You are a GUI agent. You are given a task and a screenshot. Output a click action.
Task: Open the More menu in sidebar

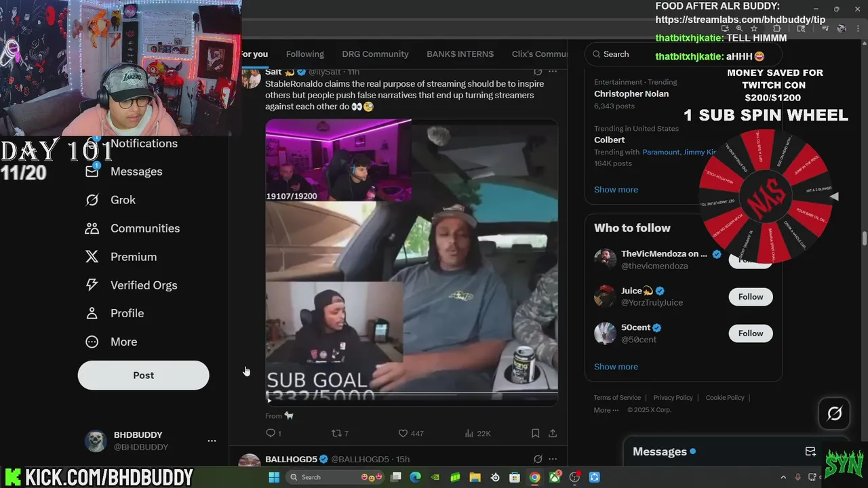click(111, 342)
